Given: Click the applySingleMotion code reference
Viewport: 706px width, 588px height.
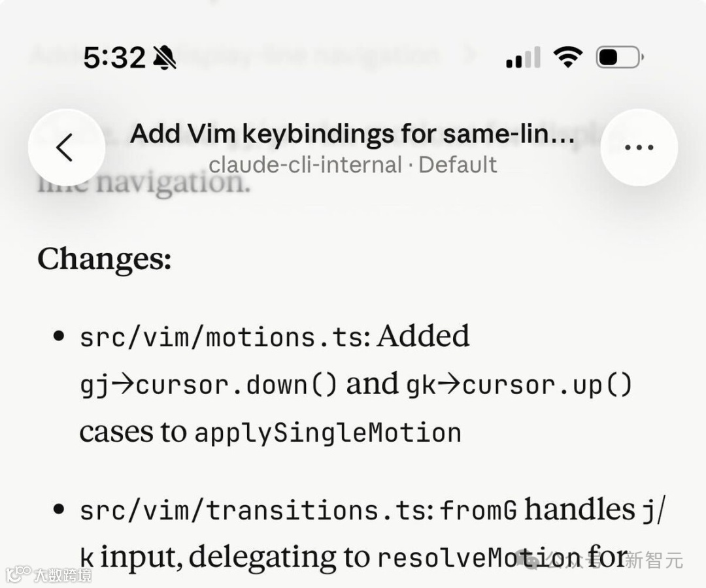Looking at the screenshot, I should click(x=328, y=433).
